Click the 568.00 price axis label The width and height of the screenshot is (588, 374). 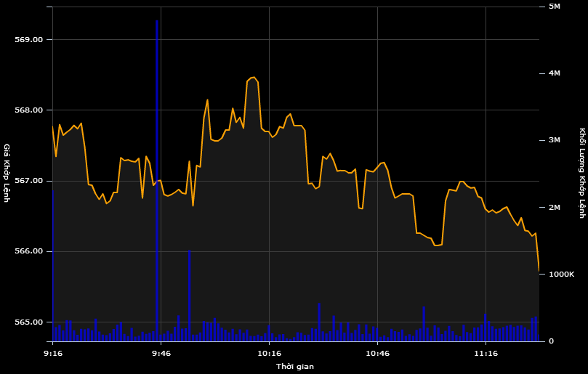point(29,110)
